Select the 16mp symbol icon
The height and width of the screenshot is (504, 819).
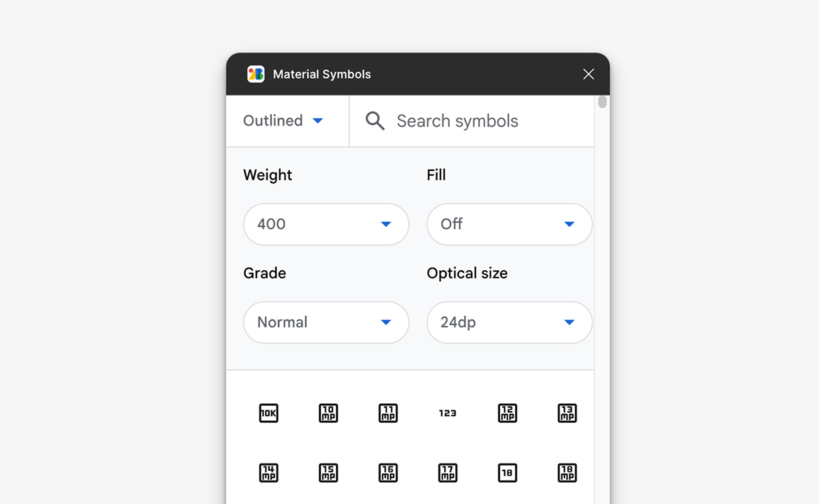pos(388,472)
